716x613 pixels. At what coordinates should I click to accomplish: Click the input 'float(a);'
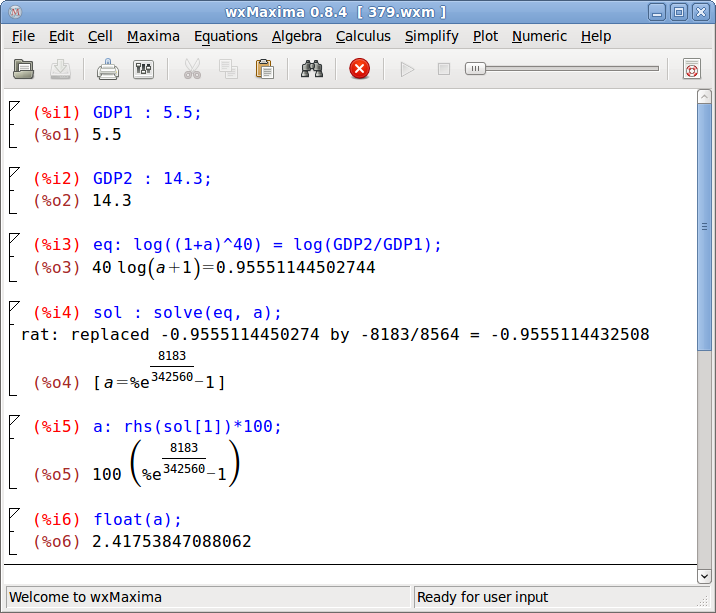(137, 520)
